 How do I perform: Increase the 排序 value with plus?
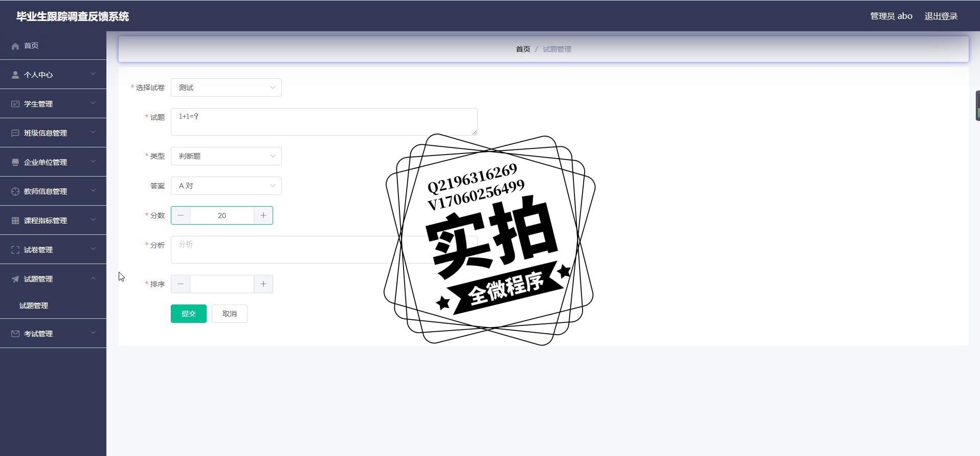(x=263, y=284)
